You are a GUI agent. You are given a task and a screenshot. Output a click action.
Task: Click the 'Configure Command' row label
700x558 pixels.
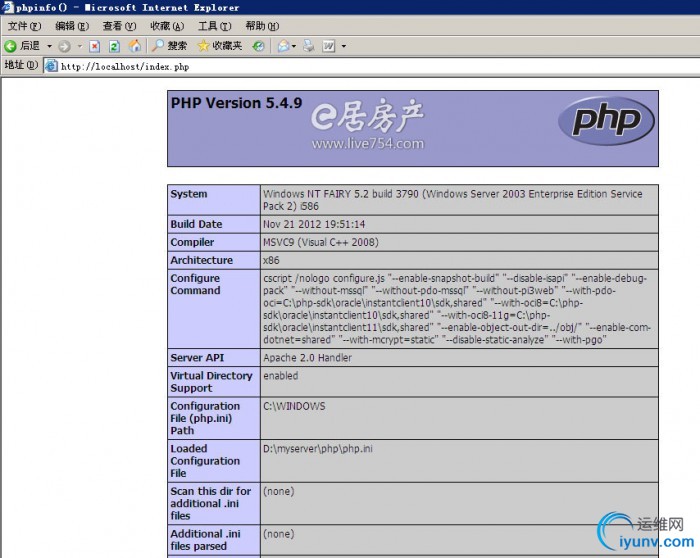(x=196, y=284)
